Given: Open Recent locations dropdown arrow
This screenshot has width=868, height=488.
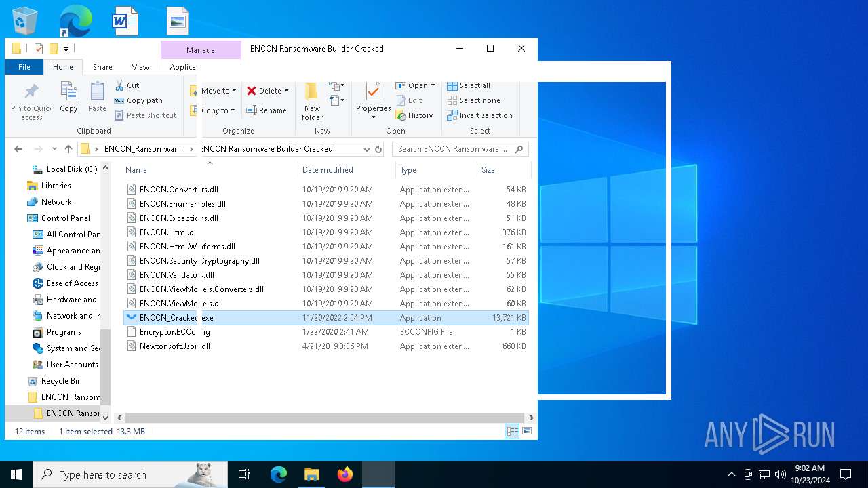Looking at the screenshot, I should pos(54,149).
